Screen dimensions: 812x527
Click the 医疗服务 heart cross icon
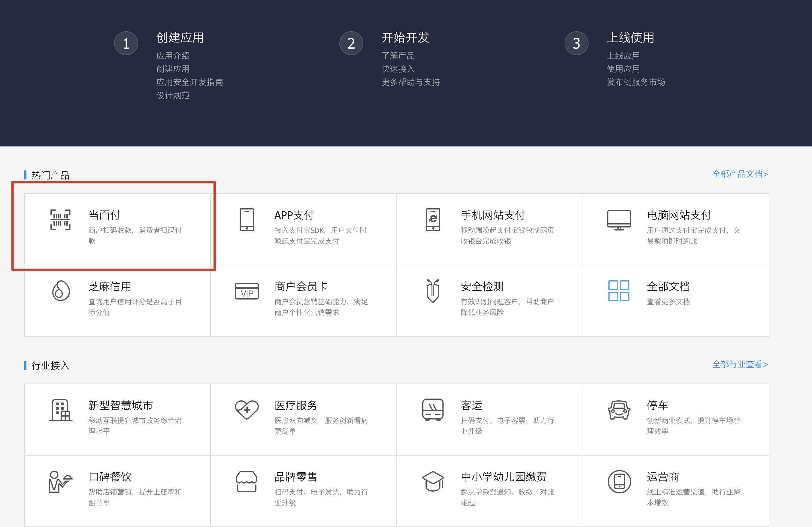click(247, 409)
